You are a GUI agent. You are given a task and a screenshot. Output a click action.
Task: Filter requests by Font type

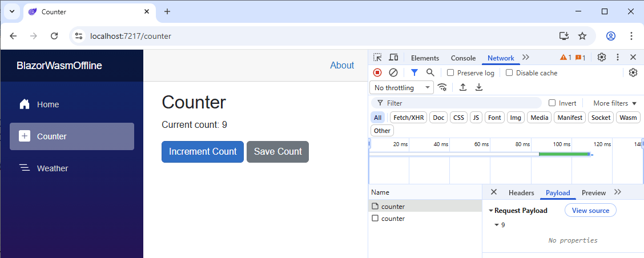494,118
